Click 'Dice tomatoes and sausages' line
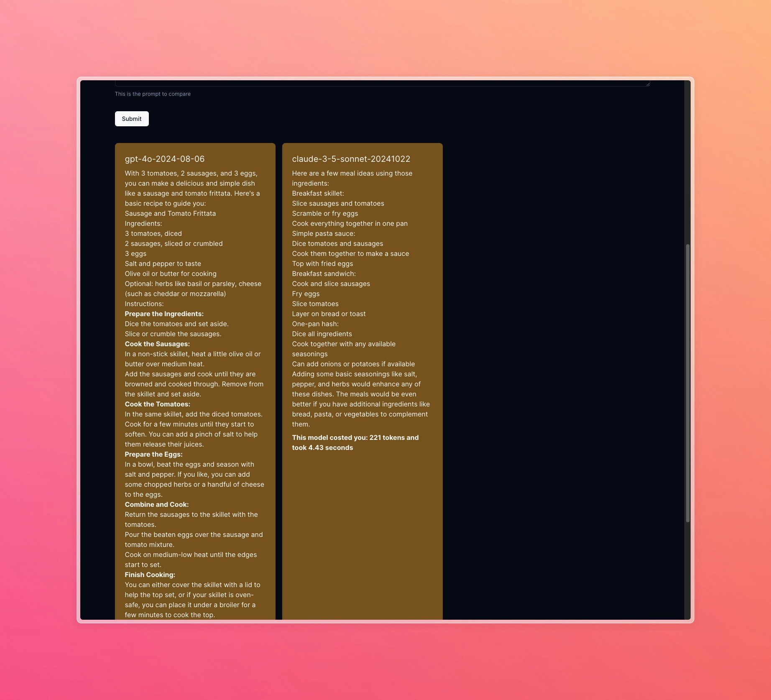 337,243
